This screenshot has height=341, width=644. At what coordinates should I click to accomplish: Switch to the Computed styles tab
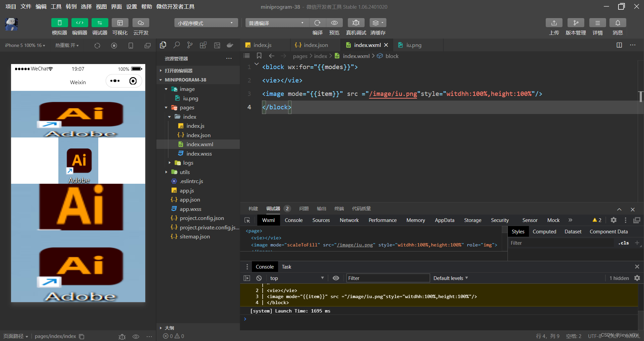[x=544, y=232]
